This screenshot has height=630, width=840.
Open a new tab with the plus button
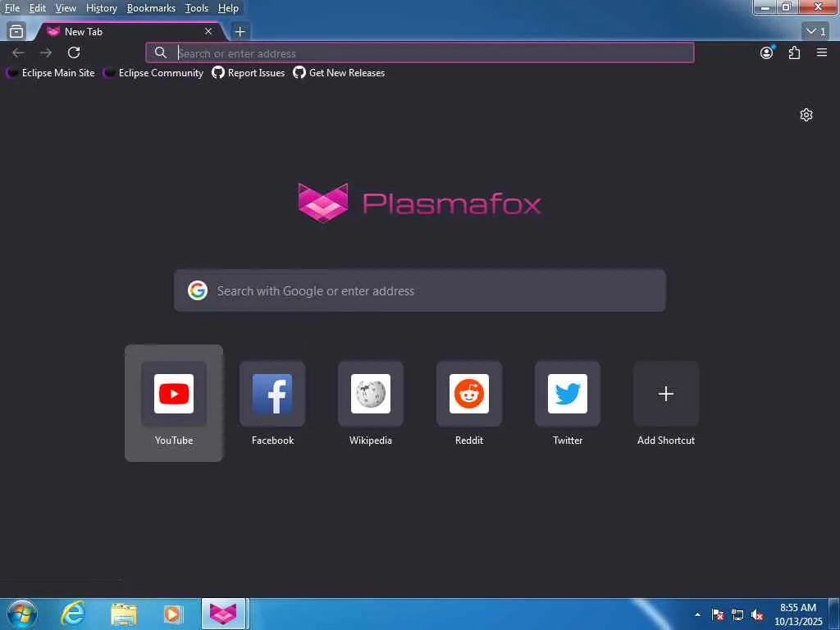[x=240, y=32]
